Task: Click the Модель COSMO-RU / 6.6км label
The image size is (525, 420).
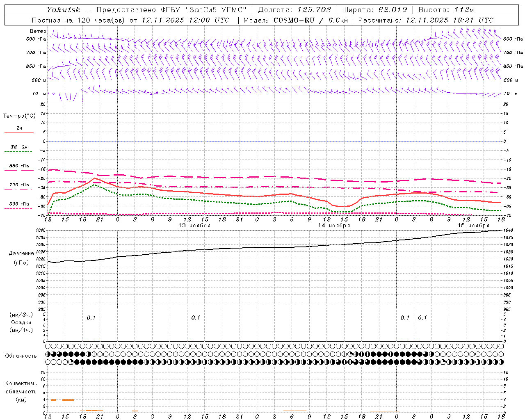Action: pyautogui.click(x=295, y=20)
